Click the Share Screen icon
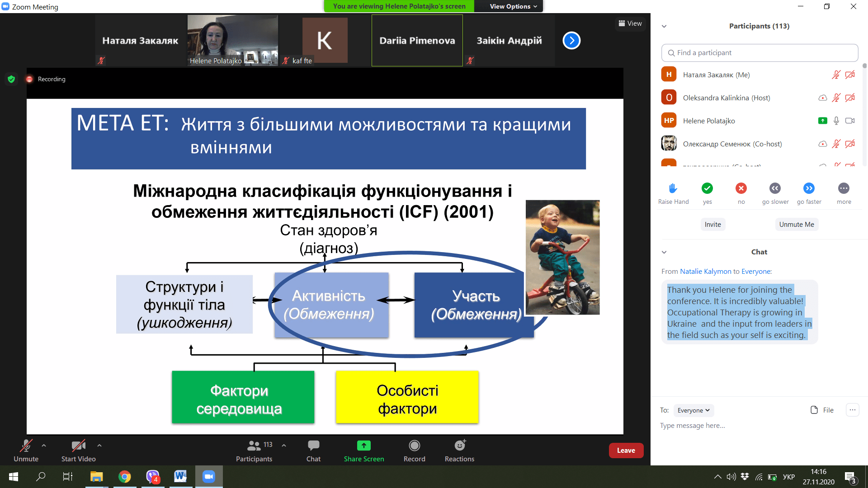 (x=363, y=446)
